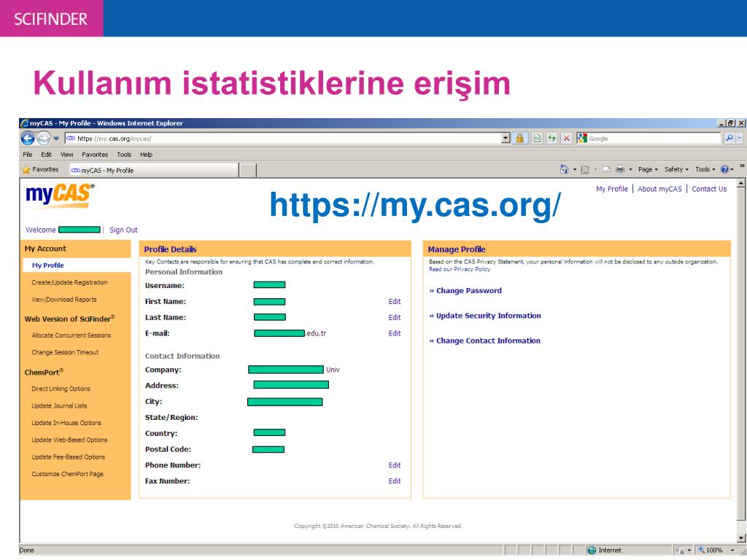Click the Google search box

point(649,139)
